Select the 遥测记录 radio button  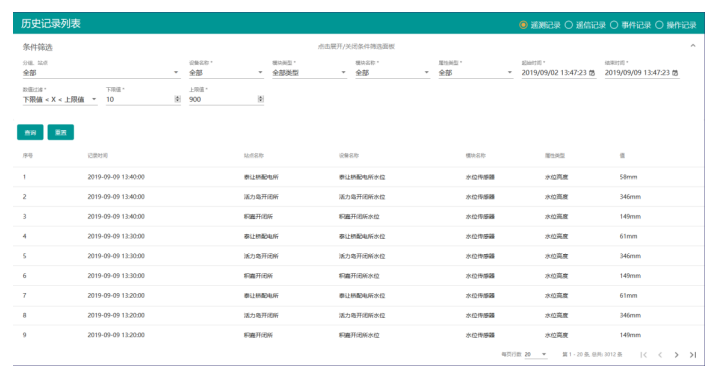(523, 25)
